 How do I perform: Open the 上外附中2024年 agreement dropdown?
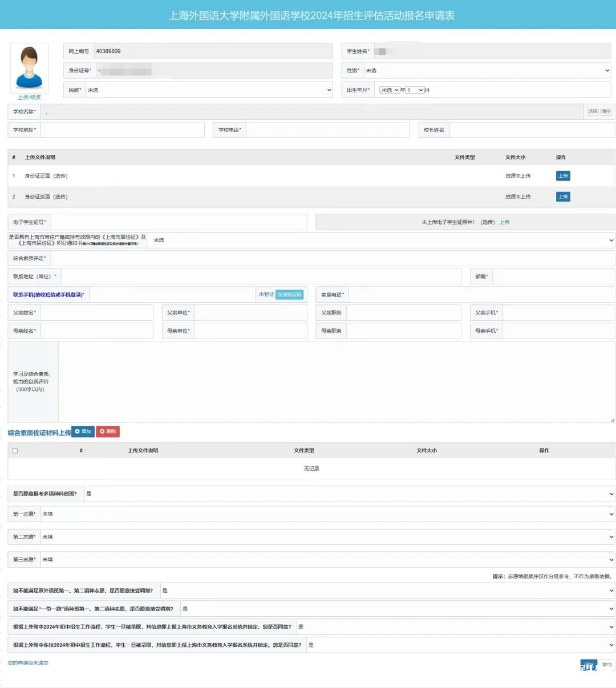(x=456, y=627)
